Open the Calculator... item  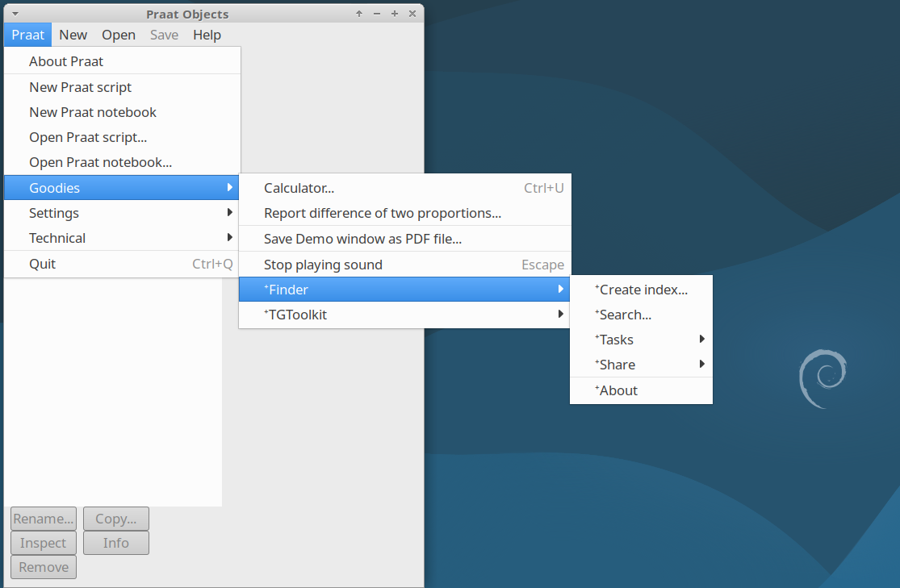pyautogui.click(x=404, y=188)
